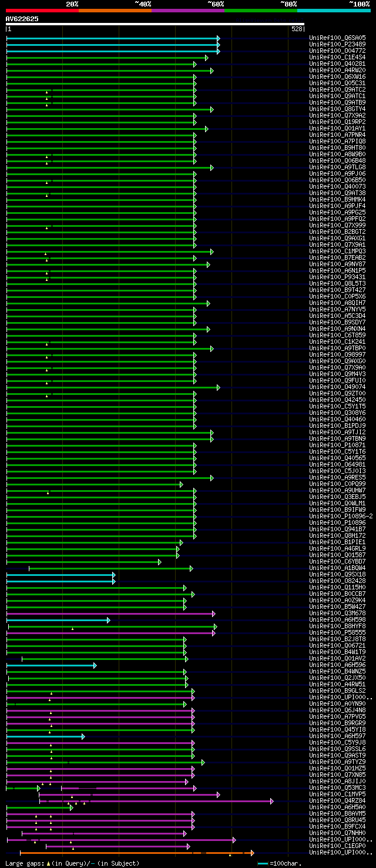Image resolution: width=376 pixels, height=868 pixels.
Task: Select the UniRef100_Q40565 label
Action: 337,458
